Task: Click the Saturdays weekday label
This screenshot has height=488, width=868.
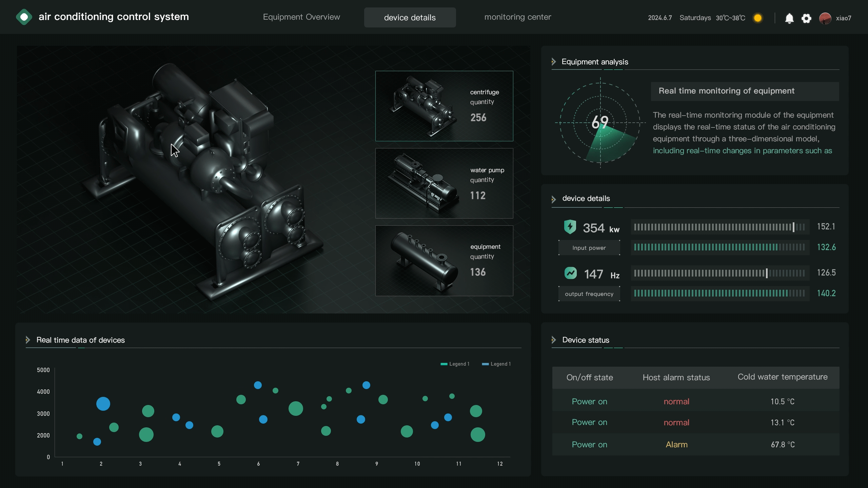Action: pyautogui.click(x=695, y=18)
